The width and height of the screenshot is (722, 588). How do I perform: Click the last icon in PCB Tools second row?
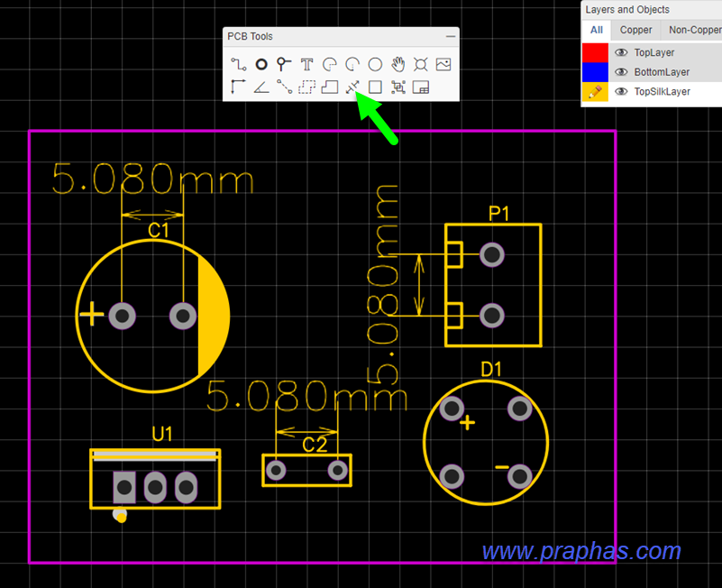click(x=420, y=87)
